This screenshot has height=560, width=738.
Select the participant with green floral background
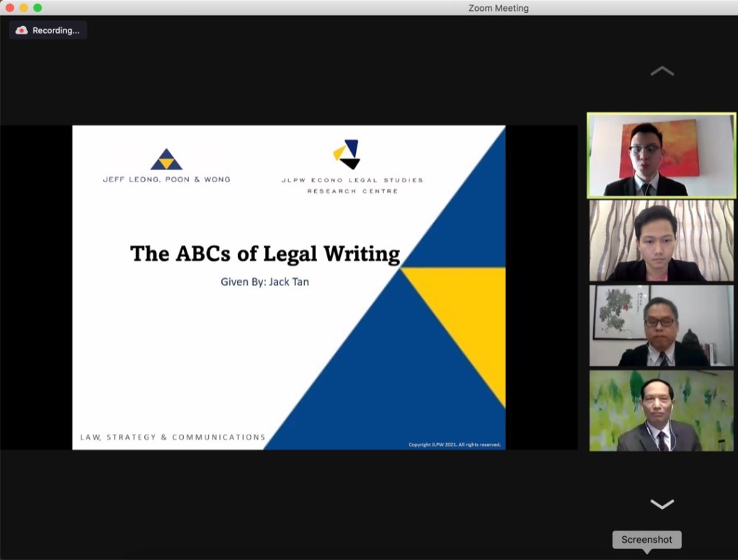coord(661,411)
